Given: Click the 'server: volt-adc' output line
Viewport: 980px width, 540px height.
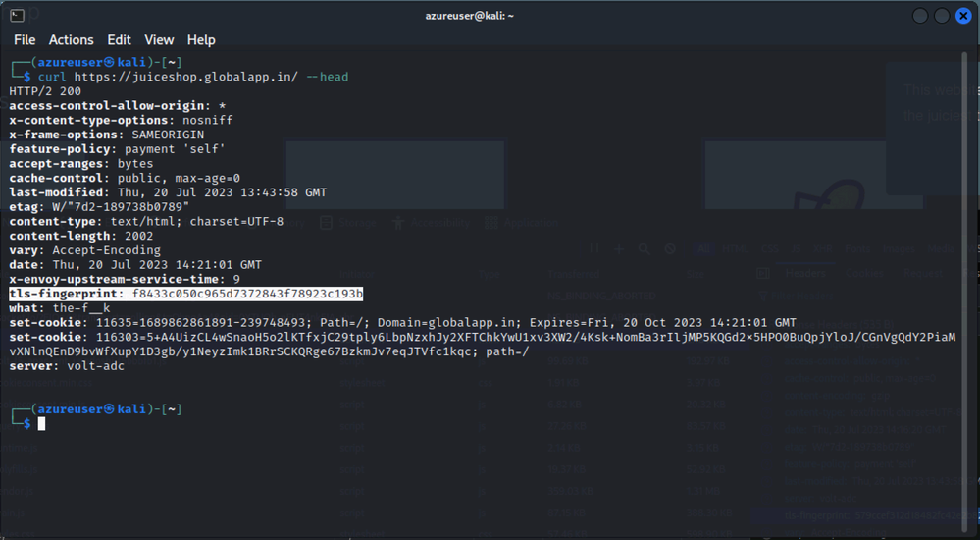Looking at the screenshot, I should click(67, 366).
